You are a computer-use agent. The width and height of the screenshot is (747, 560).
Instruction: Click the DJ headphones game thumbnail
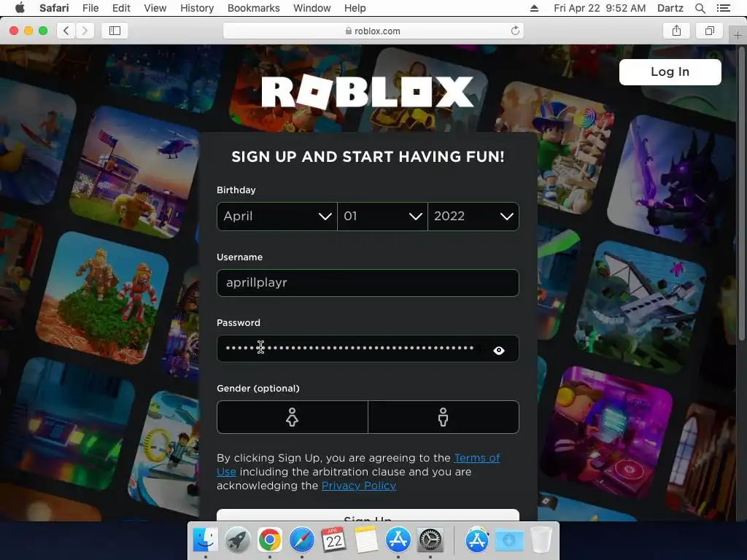click(x=608, y=432)
